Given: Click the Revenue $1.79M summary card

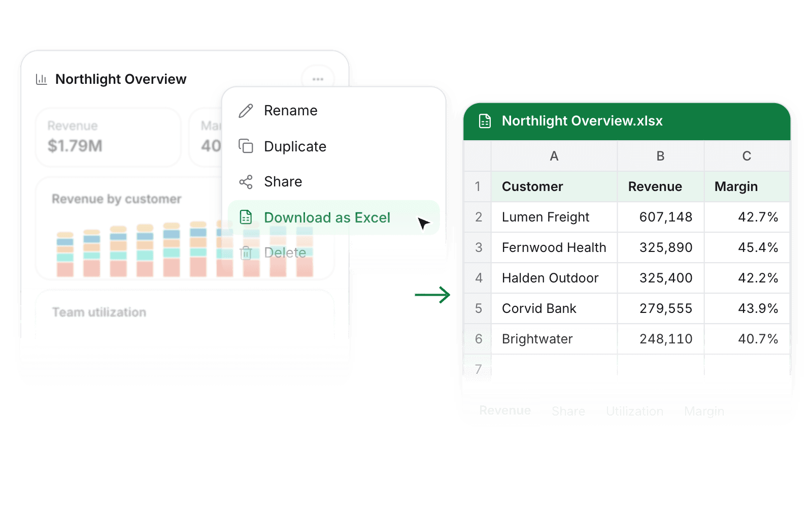Looking at the screenshot, I should coord(108,137).
